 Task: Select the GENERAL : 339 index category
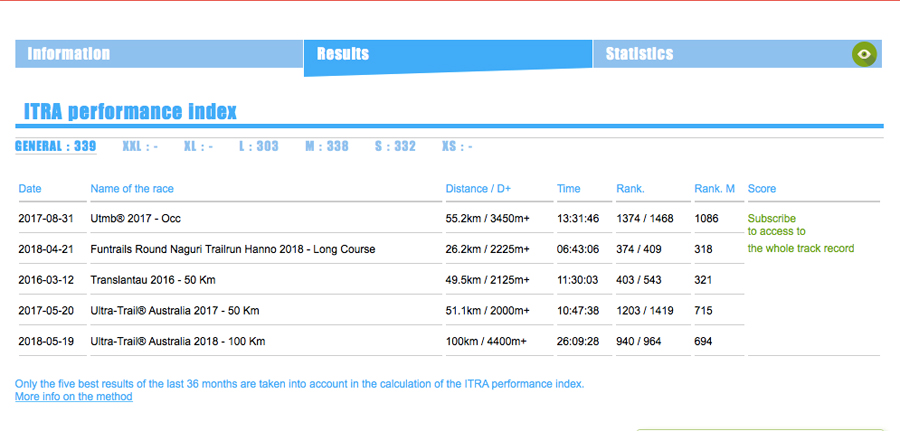point(56,146)
